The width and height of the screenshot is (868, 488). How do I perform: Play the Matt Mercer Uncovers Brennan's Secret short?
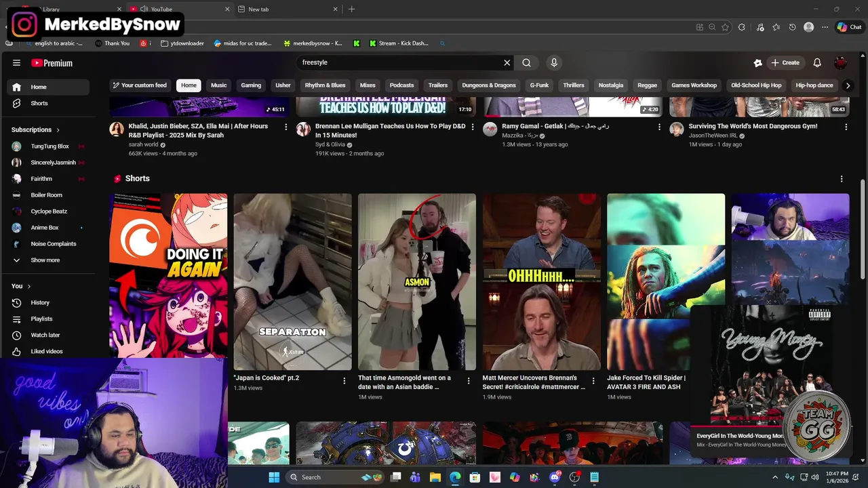pos(541,282)
